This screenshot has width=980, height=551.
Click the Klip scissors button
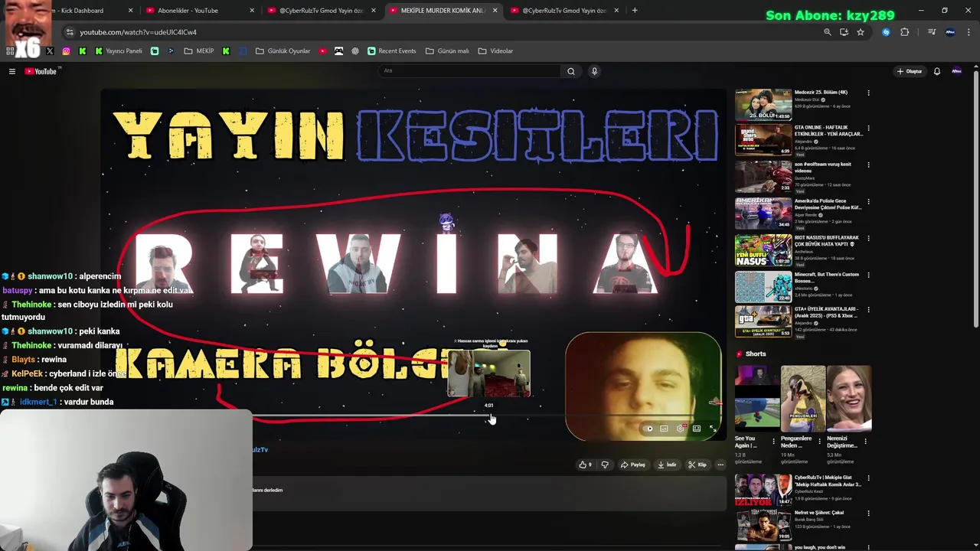[x=697, y=465]
